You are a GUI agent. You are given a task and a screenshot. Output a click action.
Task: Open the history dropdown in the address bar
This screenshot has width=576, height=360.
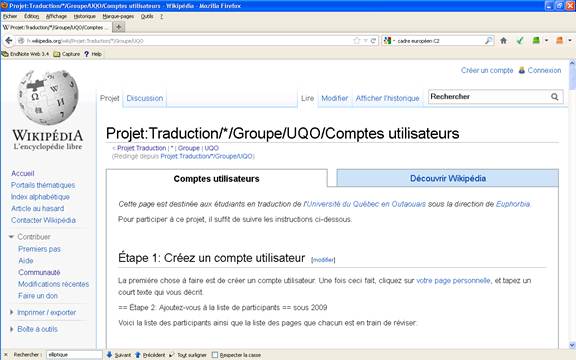(366, 41)
